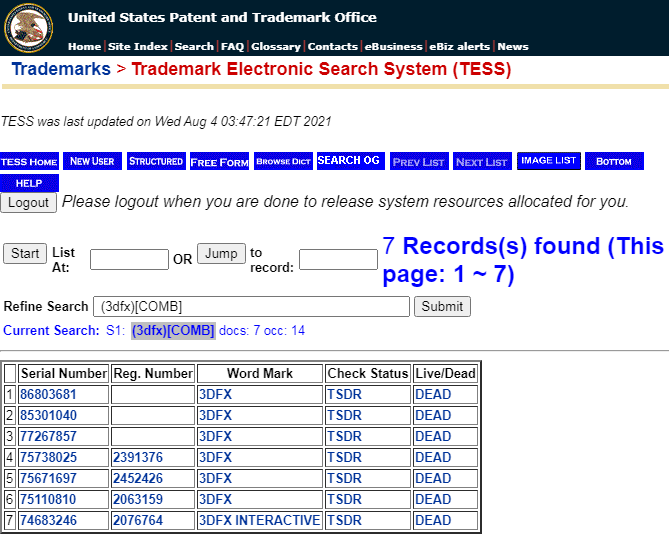Open serial number 75738025
This screenshot has height=534, width=669.
click(48, 457)
